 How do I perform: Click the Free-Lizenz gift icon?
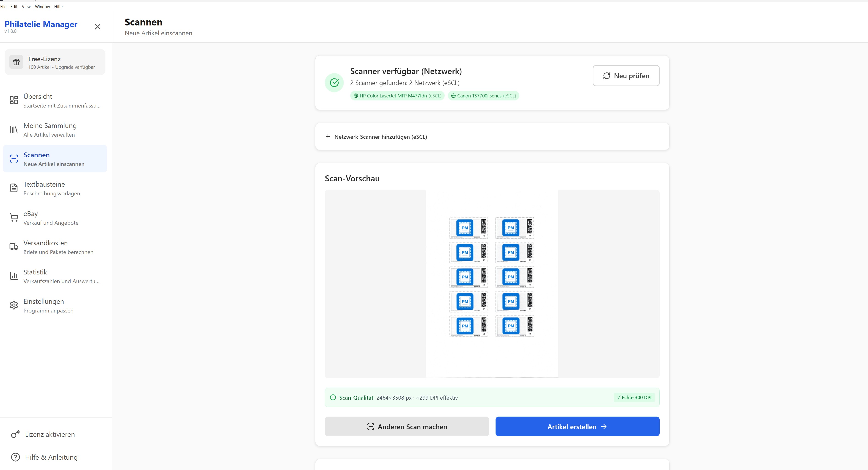click(16, 62)
